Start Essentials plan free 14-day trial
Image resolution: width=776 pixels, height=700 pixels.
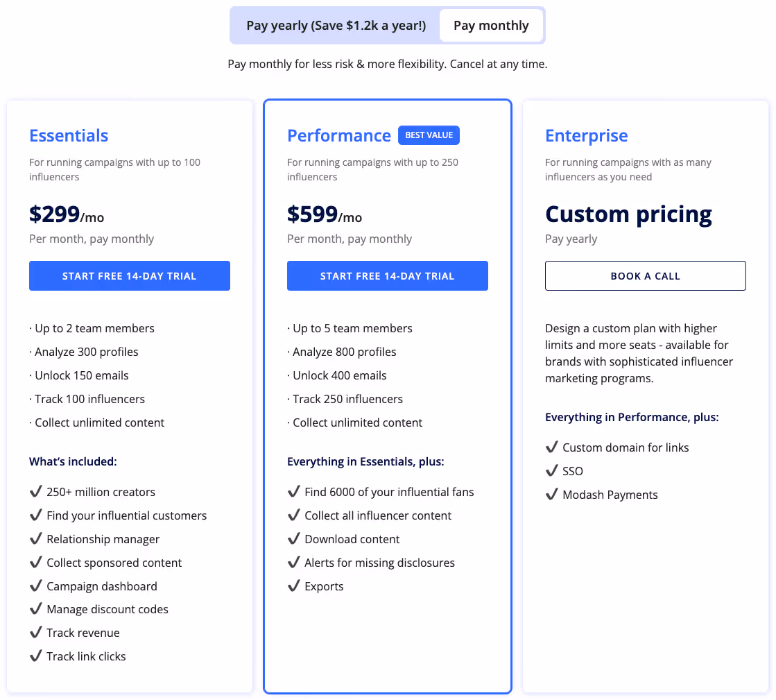click(x=130, y=276)
